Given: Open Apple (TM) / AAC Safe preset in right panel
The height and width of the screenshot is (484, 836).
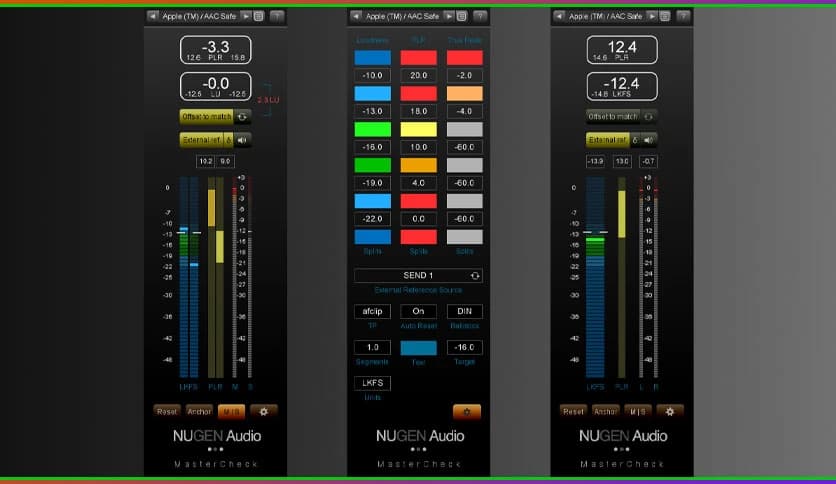Looking at the screenshot, I should point(605,17).
